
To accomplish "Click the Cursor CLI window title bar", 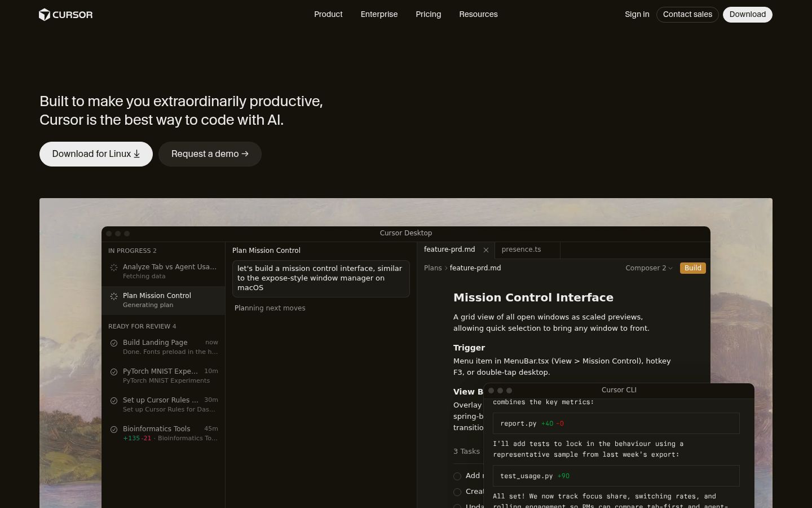I will (x=619, y=390).
